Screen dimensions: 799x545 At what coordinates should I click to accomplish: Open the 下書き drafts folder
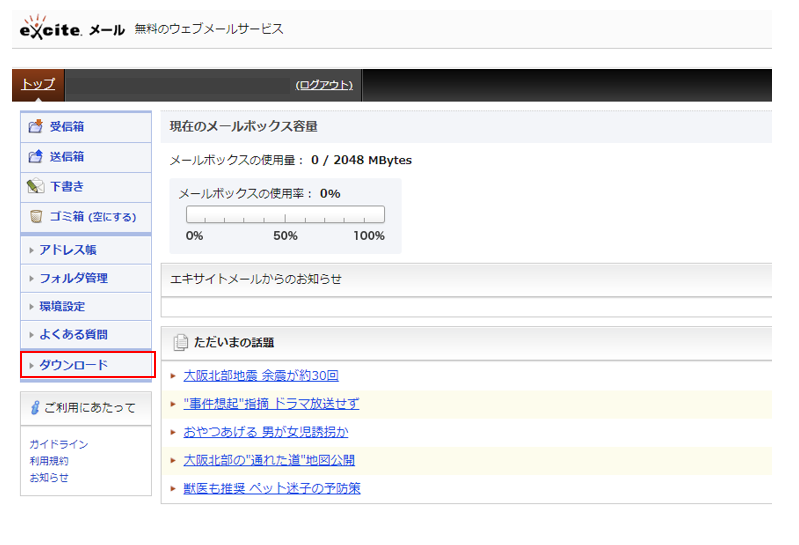67,186
